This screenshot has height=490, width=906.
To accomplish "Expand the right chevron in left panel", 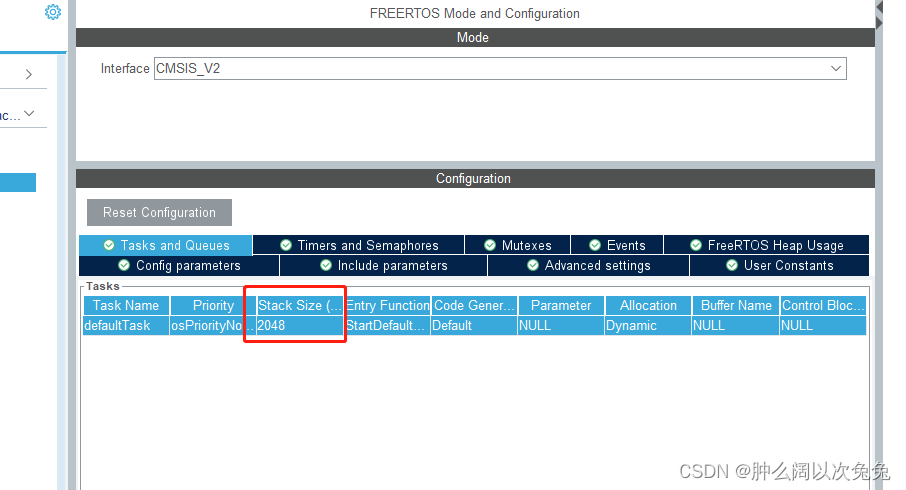I will (x=29, y=75).
